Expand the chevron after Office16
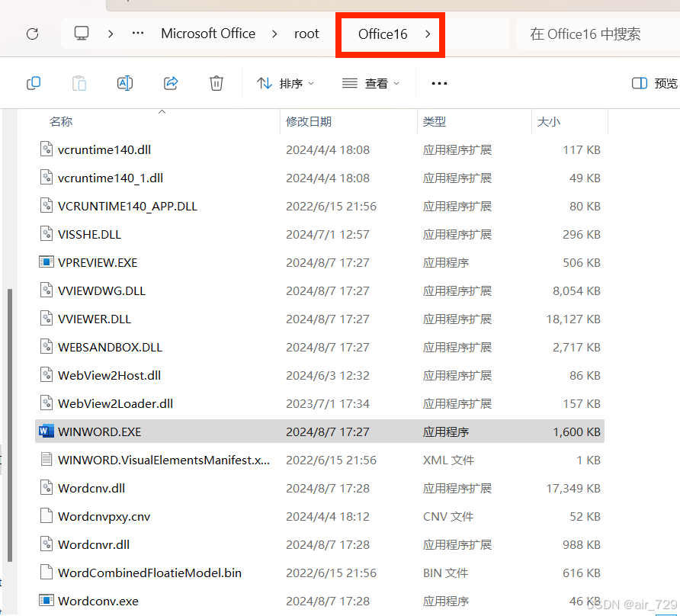 pyautogui.click(x=428, y=34)
